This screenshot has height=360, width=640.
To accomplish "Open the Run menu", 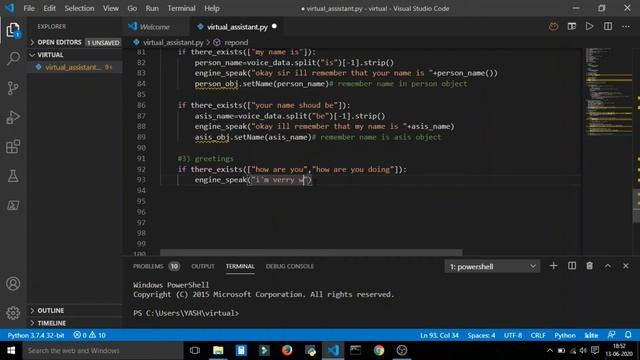I will (x=152, y=8).
